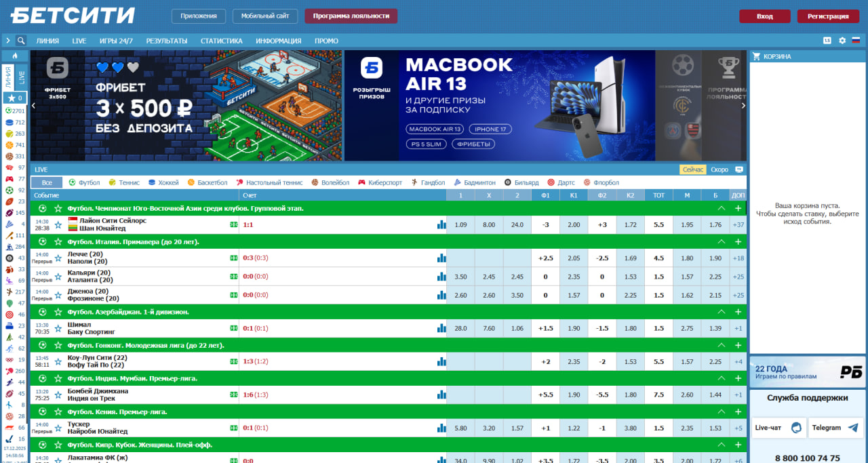This screenshot has width=868, height=463.
Task: Click the Вход login button
Action: pos(765,16)
